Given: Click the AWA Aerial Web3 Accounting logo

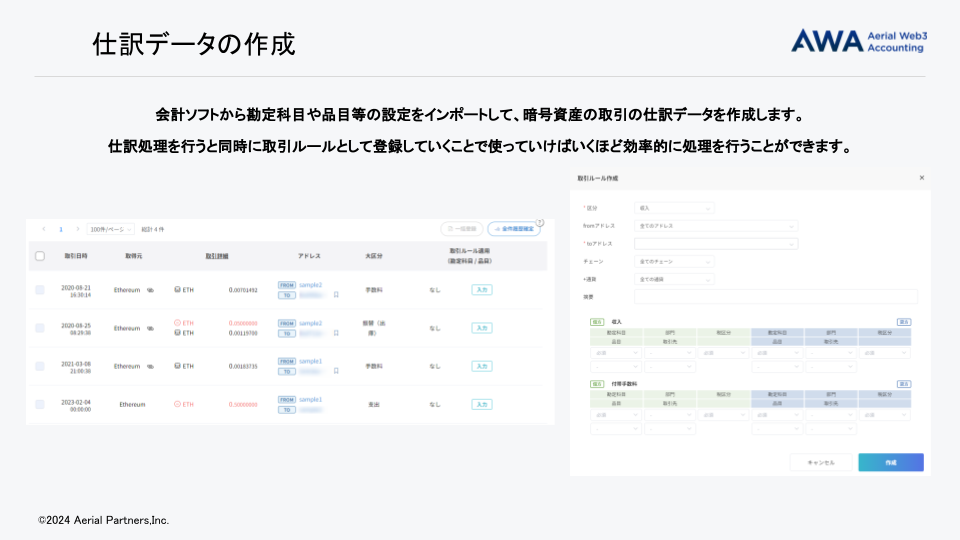Looking at the screenshot, I should [859, 40].
